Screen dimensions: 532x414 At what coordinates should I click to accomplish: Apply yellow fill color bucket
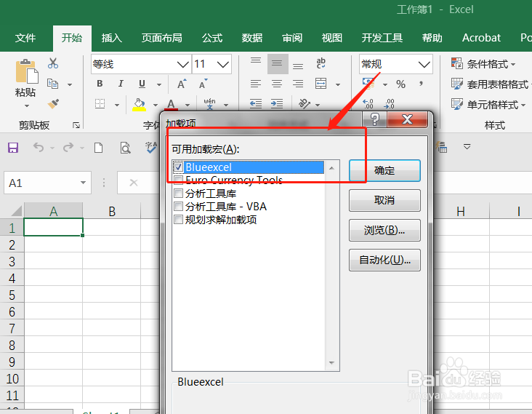click(x=139, y=105)
